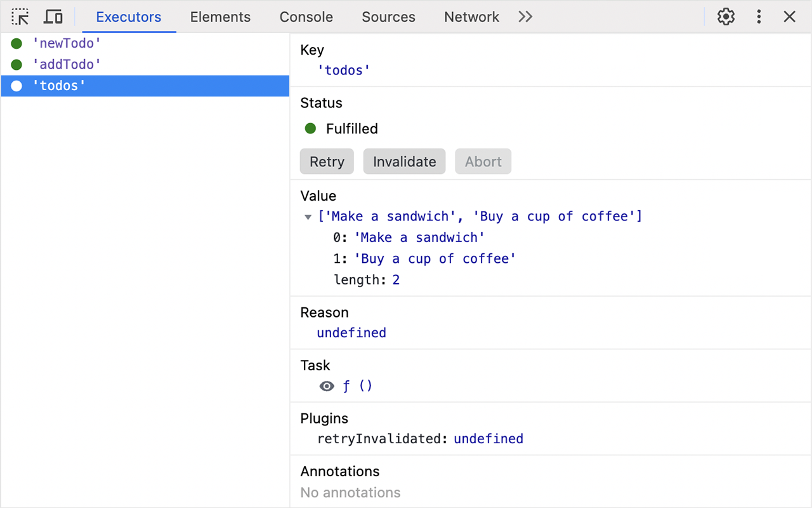The image size is (812, 508).
Task: Toggle the device toolbar
Action: pyautogui.click(x=53, y=17)
